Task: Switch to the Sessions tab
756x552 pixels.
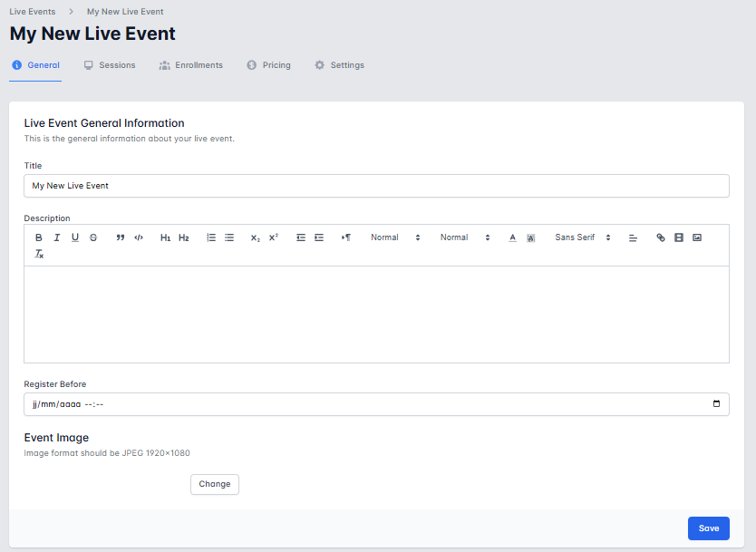Action: (110, 65)
